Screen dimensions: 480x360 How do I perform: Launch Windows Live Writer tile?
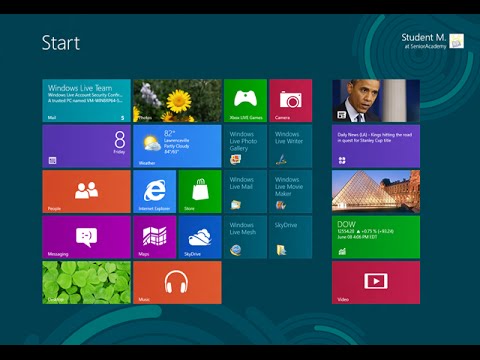pyautogui.click(x=291, y=146)
